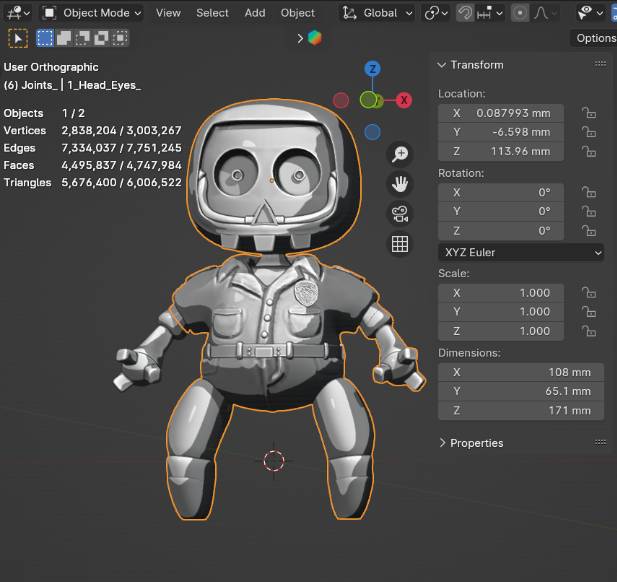Click the negative Z blue circle gizmo
617x582 pixels.
(x=372, y=132)
